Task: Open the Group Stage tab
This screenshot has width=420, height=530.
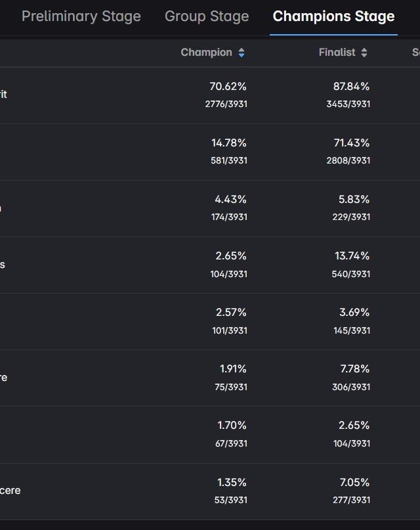Action: coord(207,16)
